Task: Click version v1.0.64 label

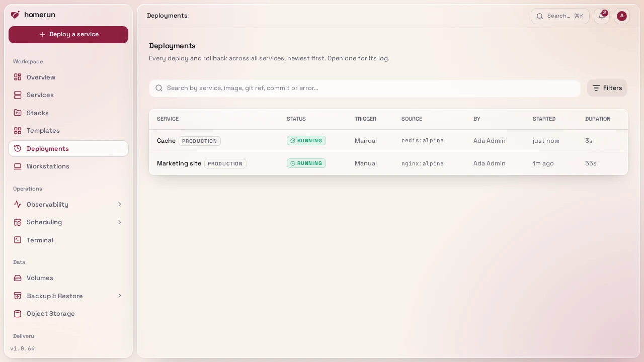Action: point(22,348)
